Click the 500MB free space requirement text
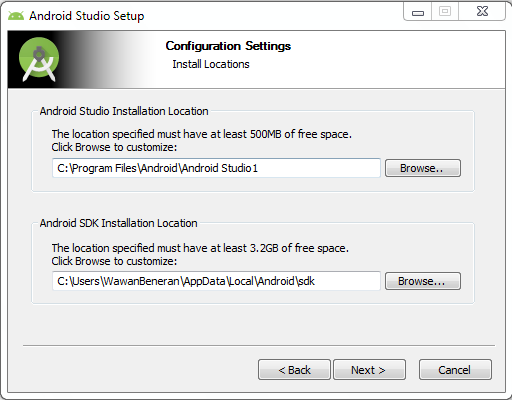The height and width of the screenshot is (400, 512). 201,134
